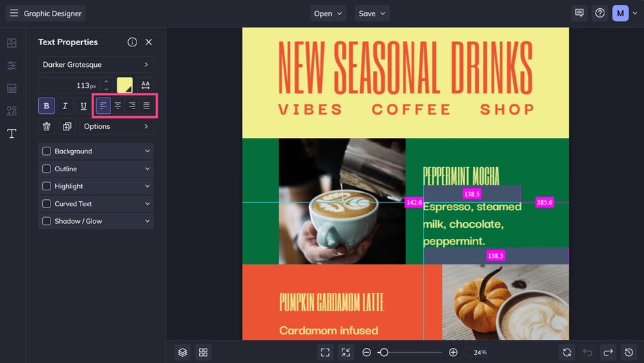Click the shrink to actual size icon

coord(345,352)
